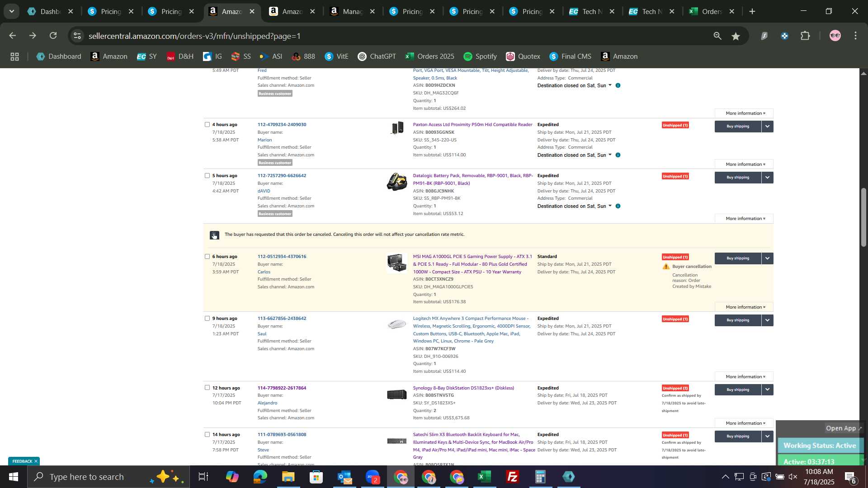
Task: Open Chrome profile avatar
Action: pyautogui.click(x=835, y=36)
